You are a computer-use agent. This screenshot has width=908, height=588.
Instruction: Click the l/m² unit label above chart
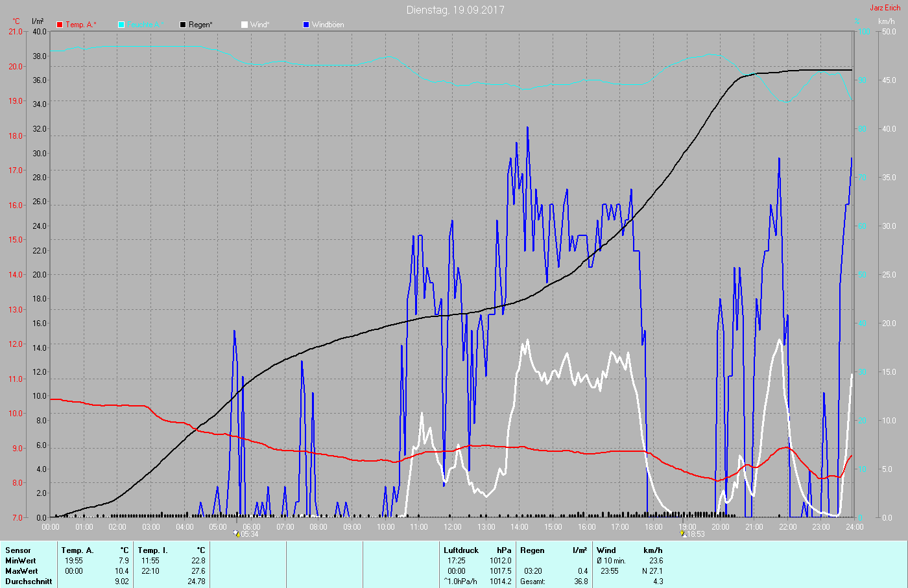[38, 21]
